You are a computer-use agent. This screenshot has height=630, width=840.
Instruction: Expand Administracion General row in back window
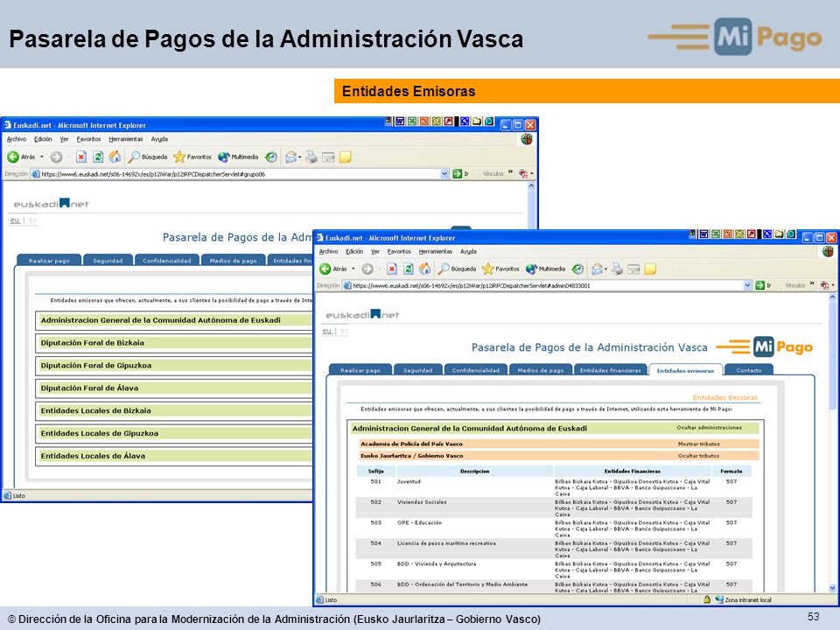174,320
